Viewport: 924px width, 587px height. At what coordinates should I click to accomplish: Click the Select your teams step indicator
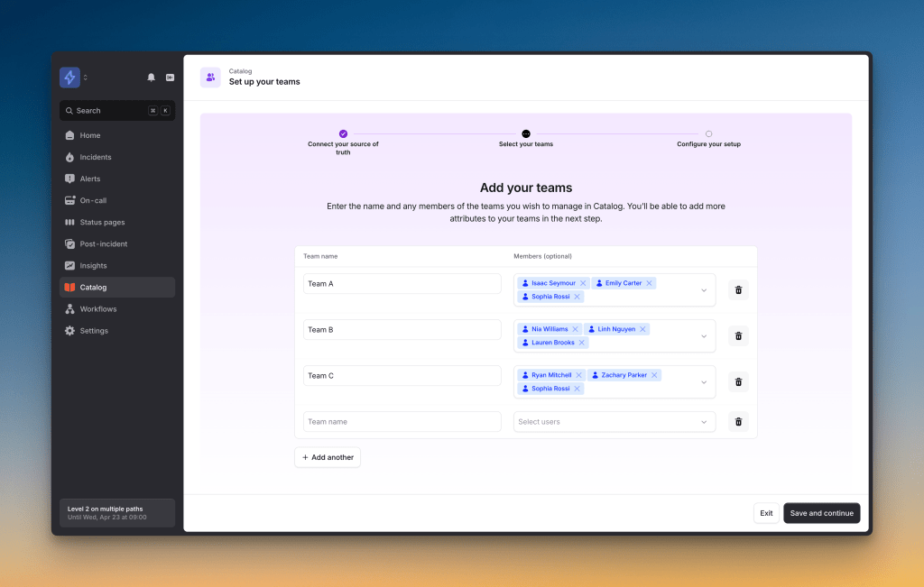(526, 132)
